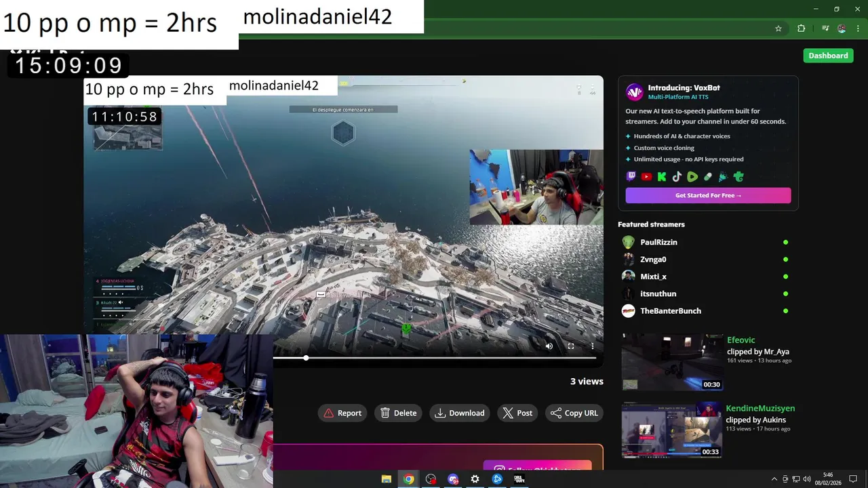Image resolution: width=868 pixels, height=488 pixels.
Task: Open File Explorer from the taskbar
Action: [x=387, y=479]
